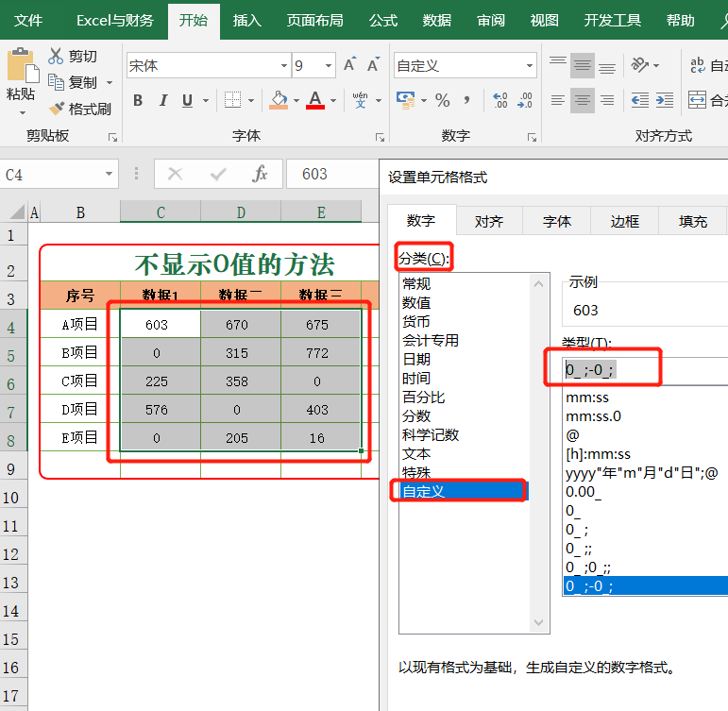Align cell text right
This screenshot has width=728, height=711.
(607, 100)
